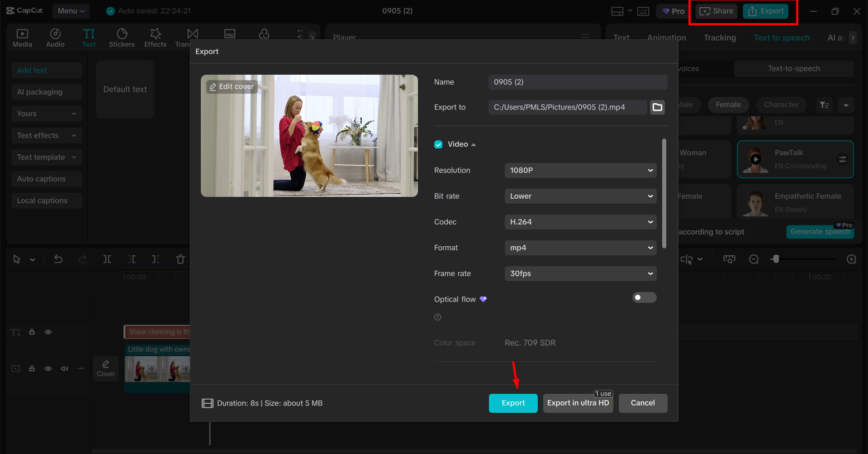Enable the Optical flow toggle
Screen dimensions: 868x454
point(644,297)
